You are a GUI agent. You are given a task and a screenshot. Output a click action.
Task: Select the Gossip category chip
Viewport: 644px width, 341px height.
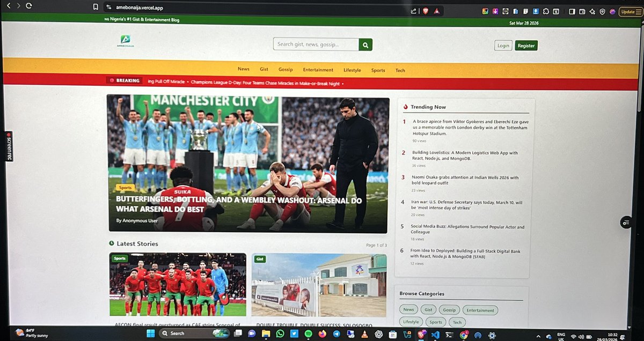pos(449,310)
